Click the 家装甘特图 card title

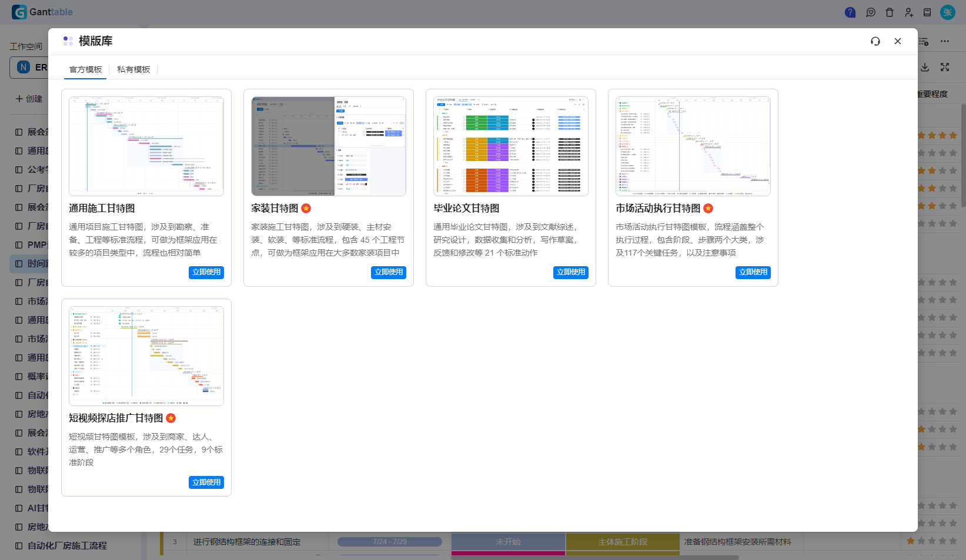(x=275, y=208)
